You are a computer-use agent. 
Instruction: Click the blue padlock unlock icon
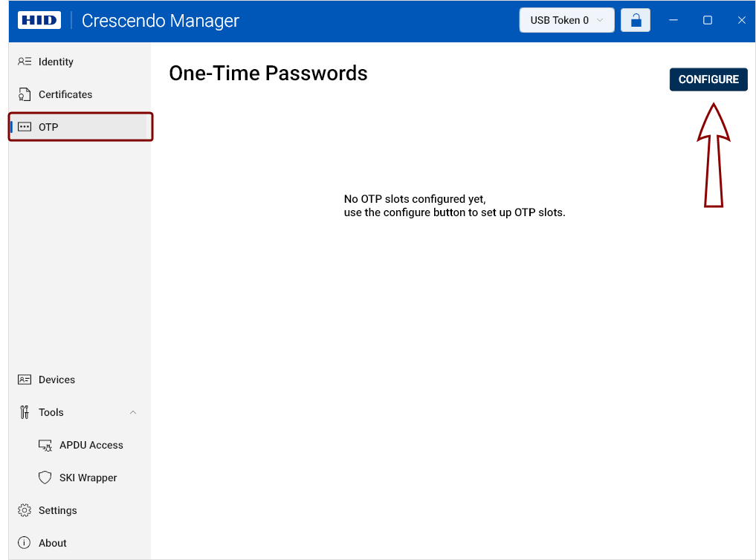[x=636, y=20]
